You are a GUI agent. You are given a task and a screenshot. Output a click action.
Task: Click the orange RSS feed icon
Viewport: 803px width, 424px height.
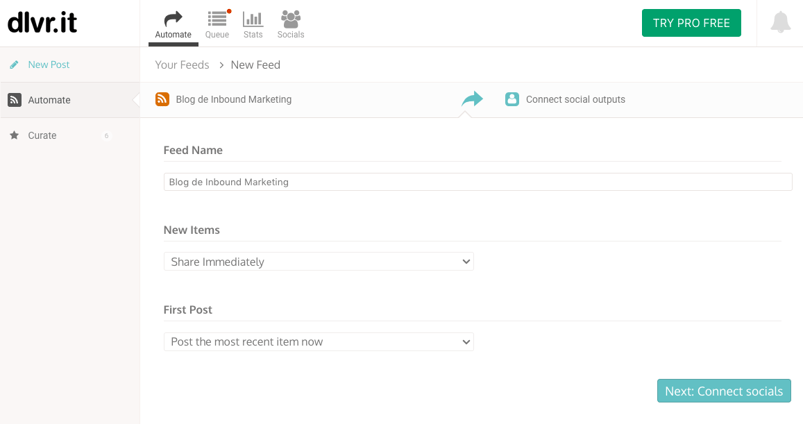[162, 99]
